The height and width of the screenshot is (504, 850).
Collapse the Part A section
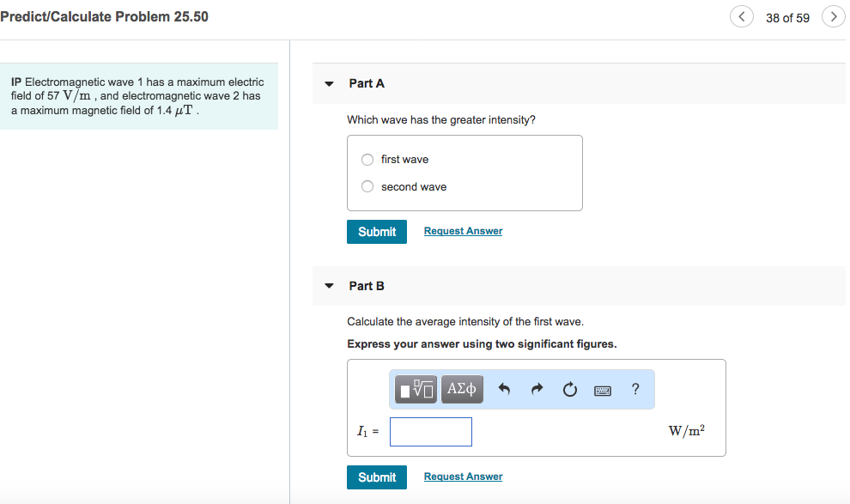(329, 83)
